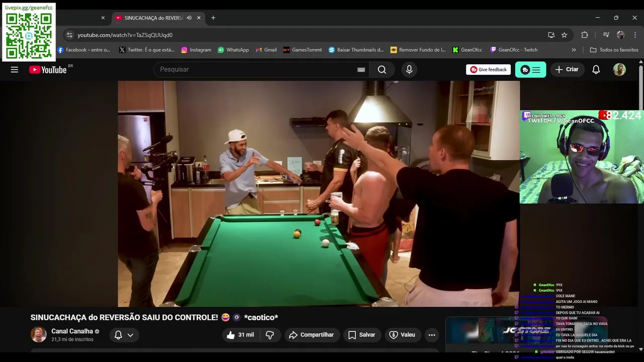644x362 pixels.
Task: Open the media control playlist icon
Action: click(x=606, y=35)
